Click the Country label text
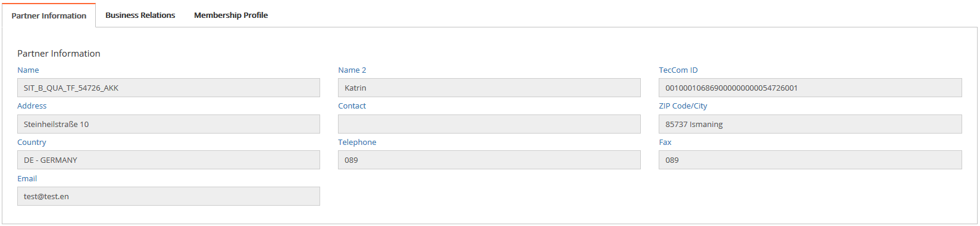Image resolution: width=980 pixels, height=226 pixels. [x=32, y=143]
